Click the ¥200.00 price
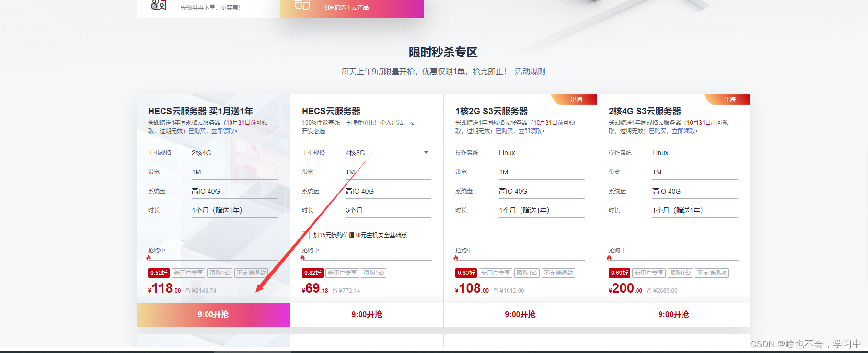The height and width of the screenshot is (353, 868). click(x=625, y=288)
